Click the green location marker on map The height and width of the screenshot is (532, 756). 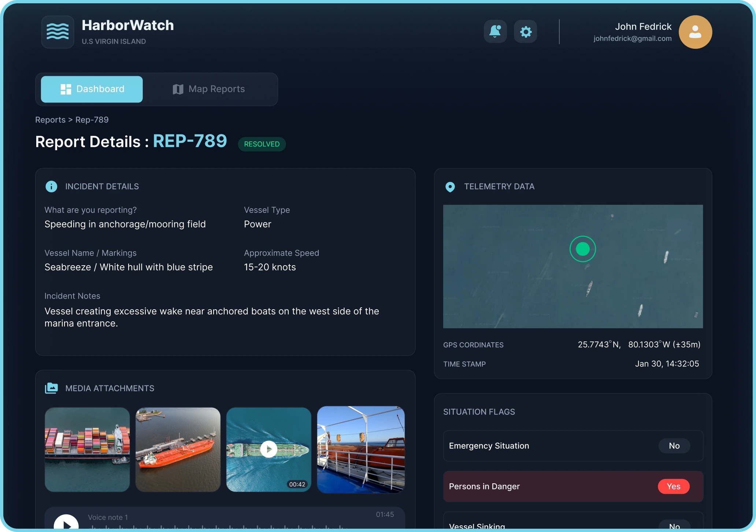[583, 249]
